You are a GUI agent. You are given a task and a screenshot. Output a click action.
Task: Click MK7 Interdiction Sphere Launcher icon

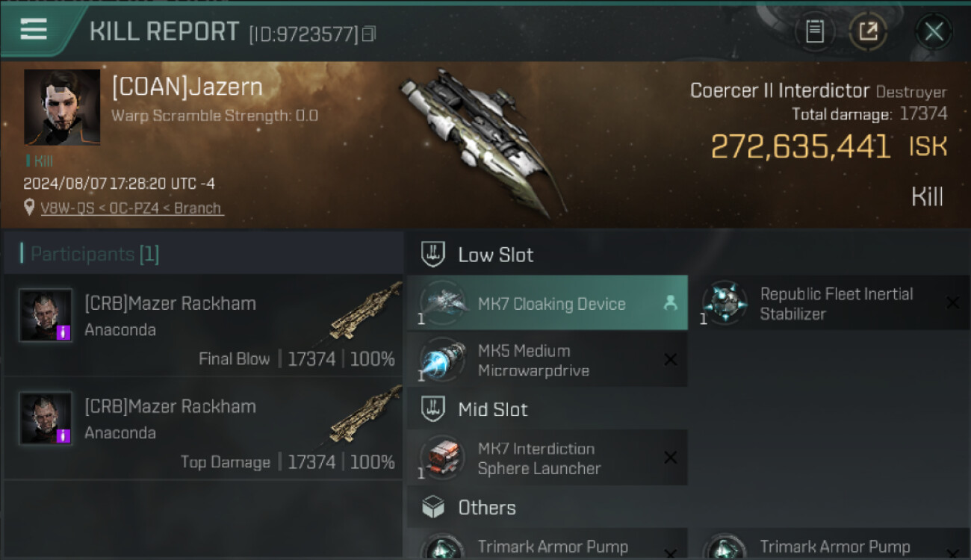(x=442, y=458)
